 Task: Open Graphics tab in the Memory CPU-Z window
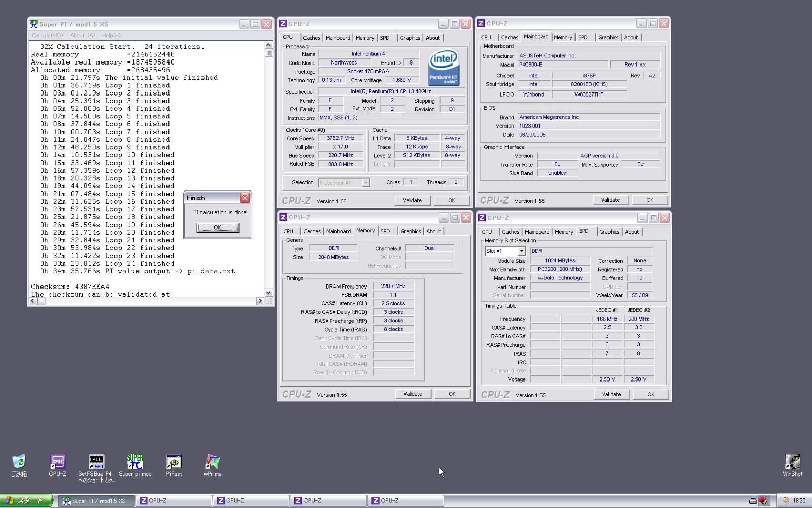pyautogui.click(x=411, y=231)
